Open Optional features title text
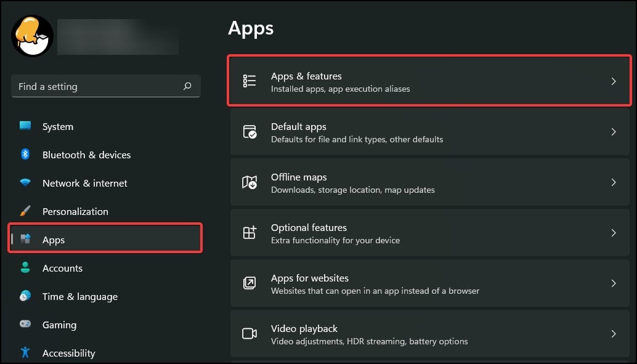This screenshot has width=637, height=364. click(309, 227)
